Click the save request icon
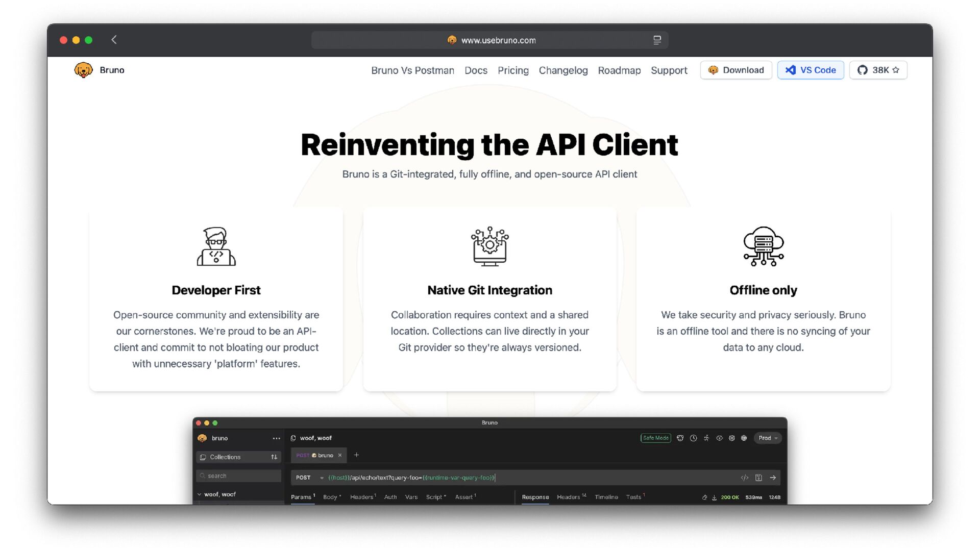This screenshot has width=980, height=551. tap(758, 478)
